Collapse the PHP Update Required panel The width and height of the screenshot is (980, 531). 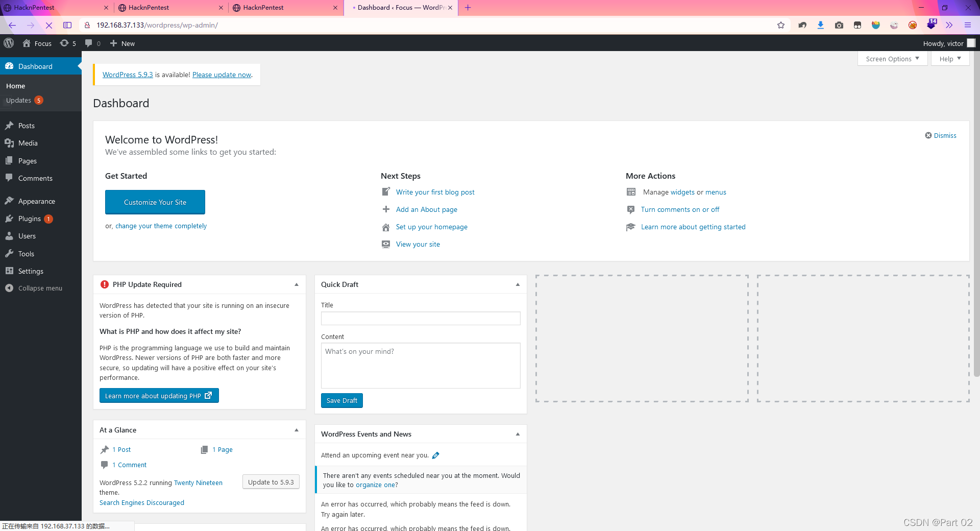pyautogui.click(x=297, y=285)
